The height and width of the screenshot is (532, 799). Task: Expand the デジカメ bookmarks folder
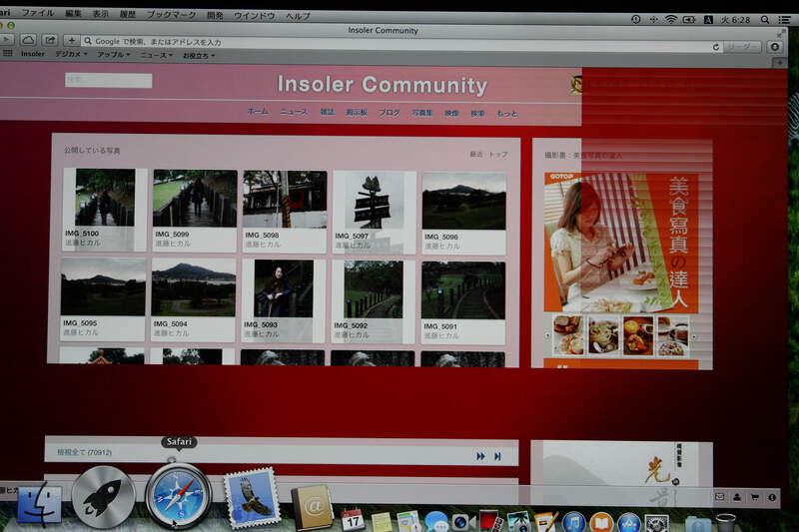[x=72, y=54]
